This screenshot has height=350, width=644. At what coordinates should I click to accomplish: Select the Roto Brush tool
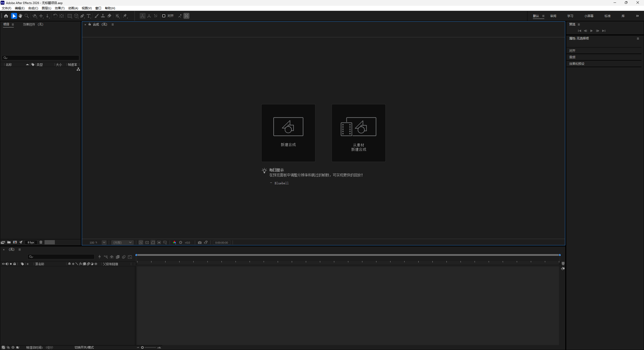(117, 16)
